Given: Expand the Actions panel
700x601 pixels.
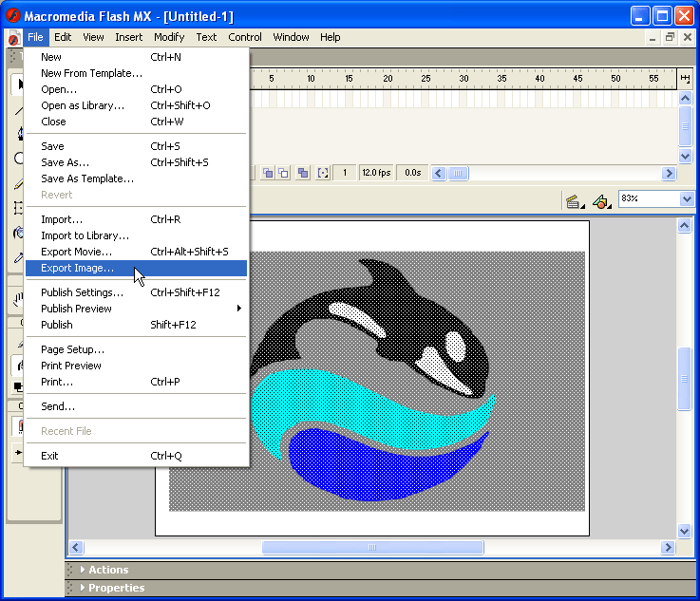Looking at the screenshot, I should tap(83, 570).
